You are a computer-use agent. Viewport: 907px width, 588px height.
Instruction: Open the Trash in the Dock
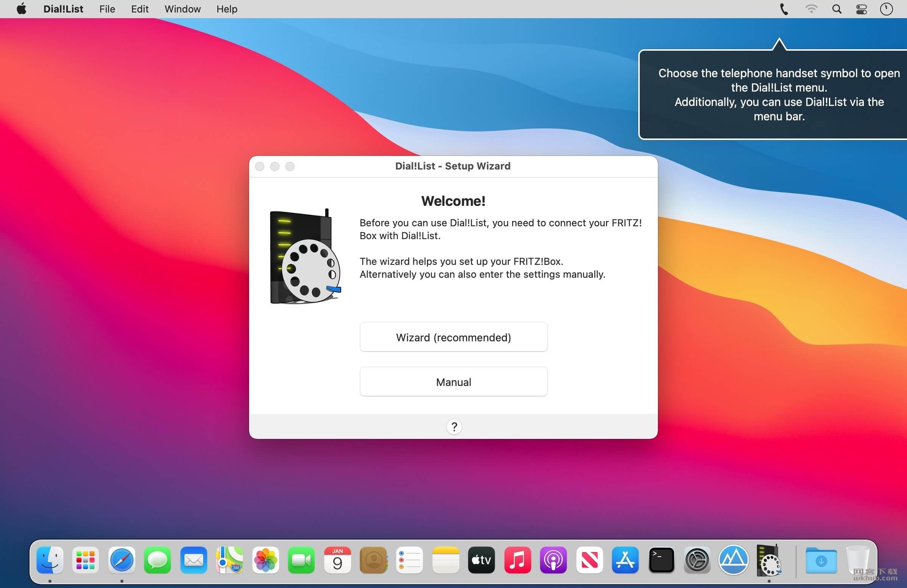[857, 560]
